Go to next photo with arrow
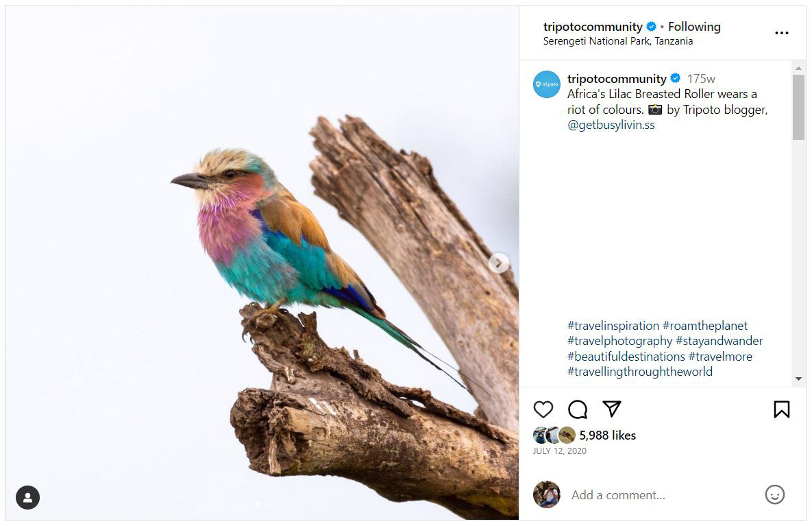 499,263
